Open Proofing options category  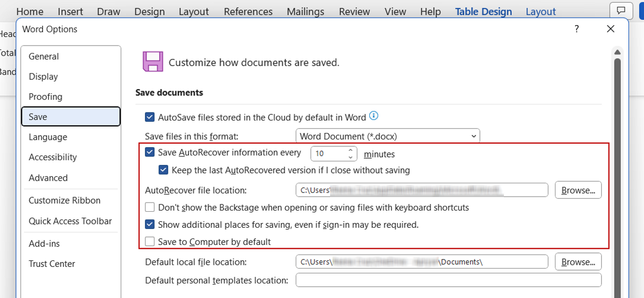pyautogui.click(x=71, y=96)
